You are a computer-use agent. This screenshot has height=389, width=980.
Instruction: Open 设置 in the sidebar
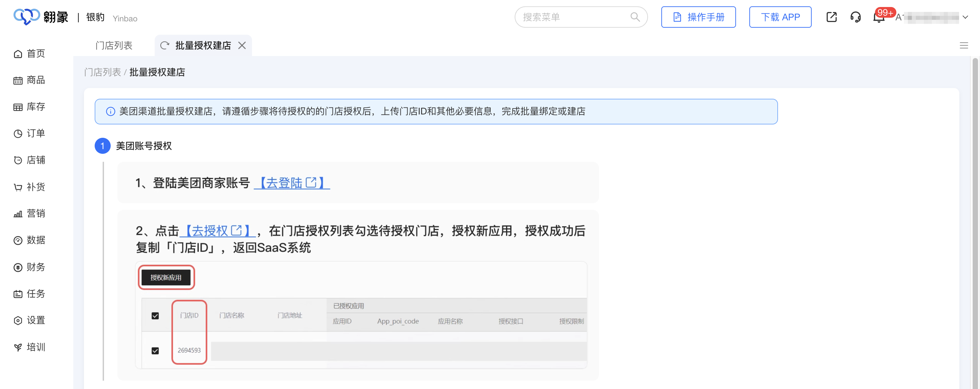coord(30,321)
